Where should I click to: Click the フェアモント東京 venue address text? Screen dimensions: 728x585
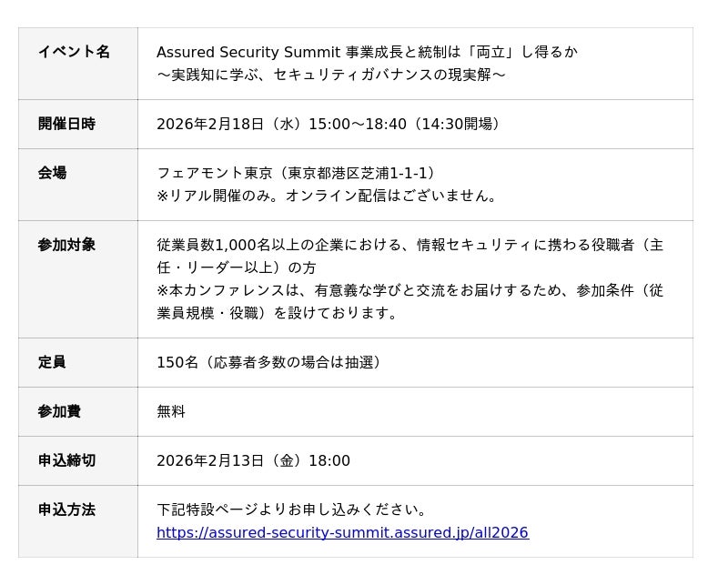297,173
